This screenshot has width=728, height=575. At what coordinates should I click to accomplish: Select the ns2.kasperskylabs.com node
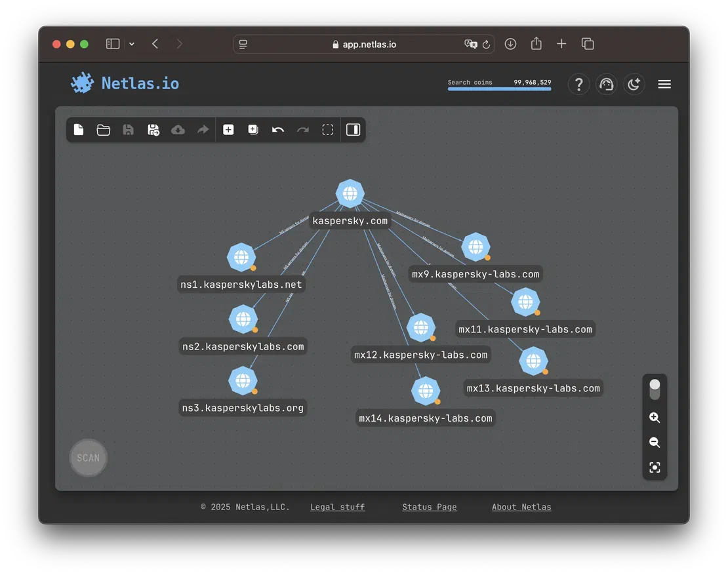click(243, 319)
